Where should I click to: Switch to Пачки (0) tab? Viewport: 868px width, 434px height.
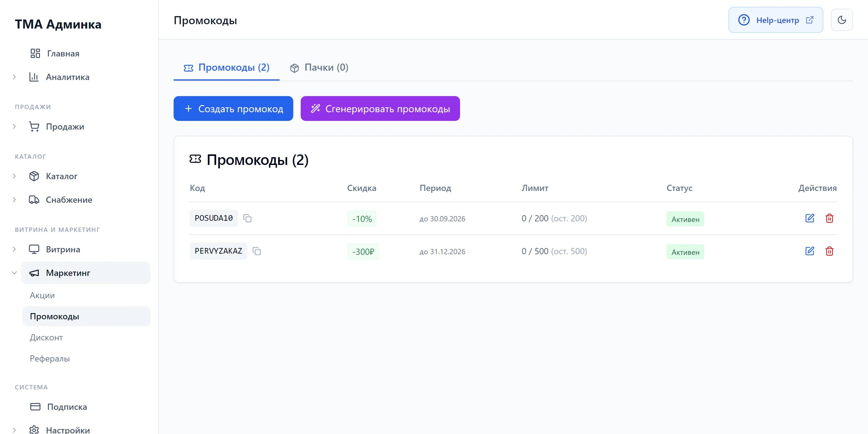click(319, 68)
